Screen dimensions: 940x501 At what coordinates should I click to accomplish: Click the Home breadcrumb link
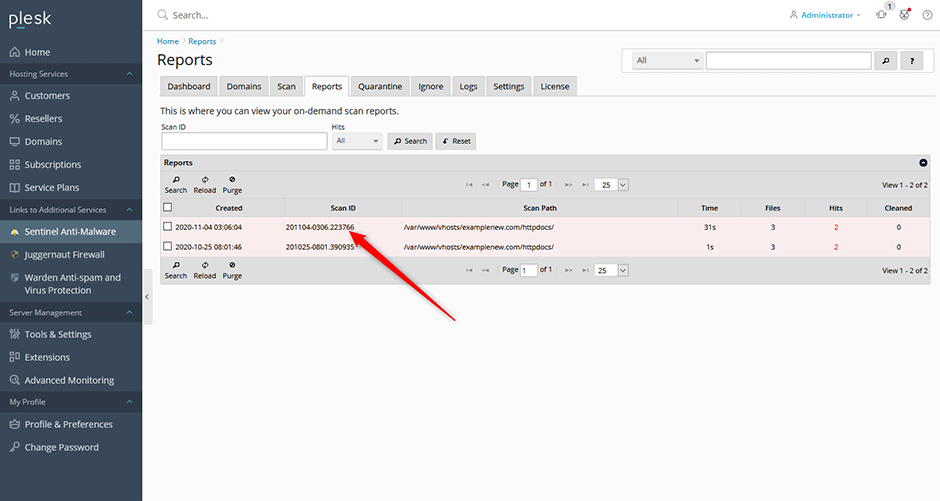[x=168, y=41]
